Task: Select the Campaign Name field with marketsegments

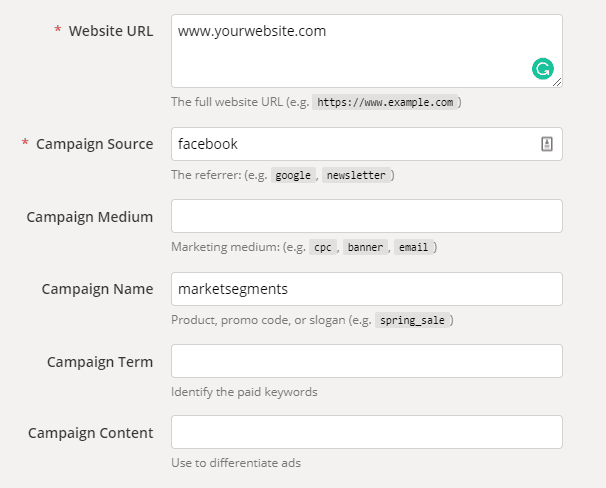Action: (x=367, y=289)
